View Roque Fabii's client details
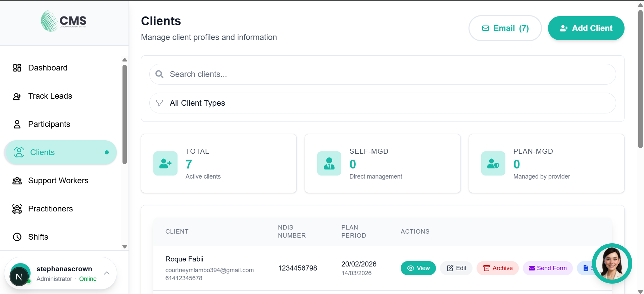Viewport: 644px width, 294px height. [418, 268]
